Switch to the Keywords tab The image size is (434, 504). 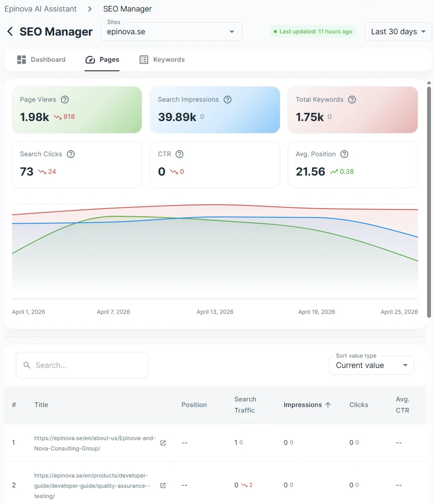(x=162, y=59)
